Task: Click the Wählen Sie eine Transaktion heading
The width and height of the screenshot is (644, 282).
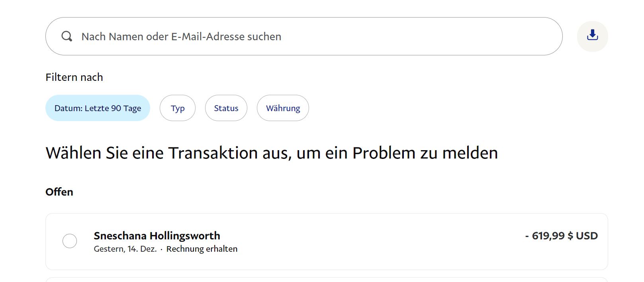Action: [x=272, y=153]
